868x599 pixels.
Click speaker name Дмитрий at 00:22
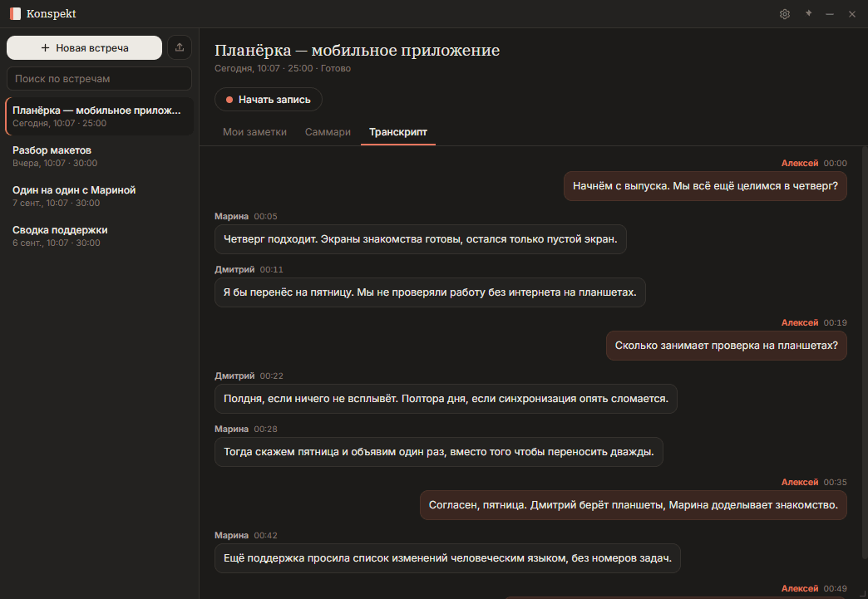pyautogui.click(x=234, y=376)
